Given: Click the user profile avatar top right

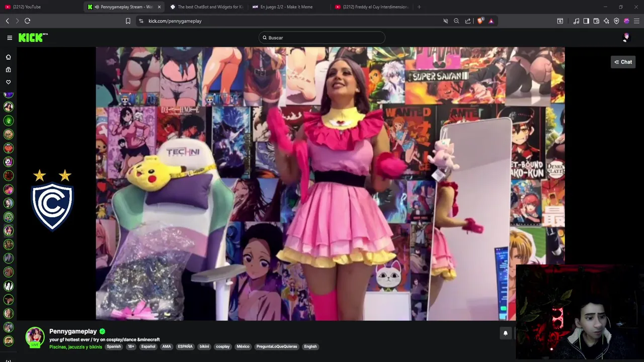Looking at the screenshot, I should pos(626,38).
